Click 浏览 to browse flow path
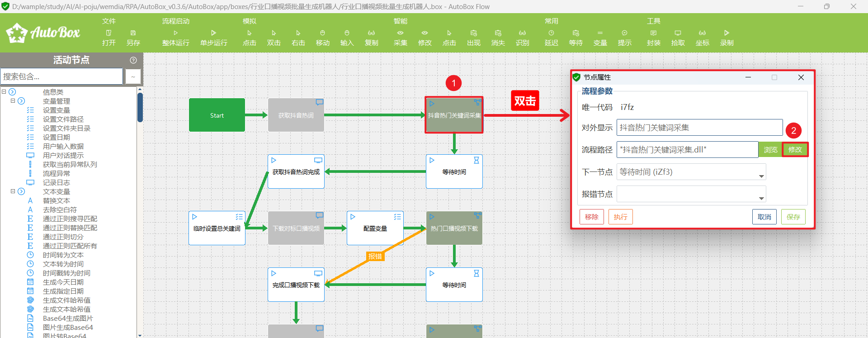This screenshot has height=338, width=868. coord(770,150)
